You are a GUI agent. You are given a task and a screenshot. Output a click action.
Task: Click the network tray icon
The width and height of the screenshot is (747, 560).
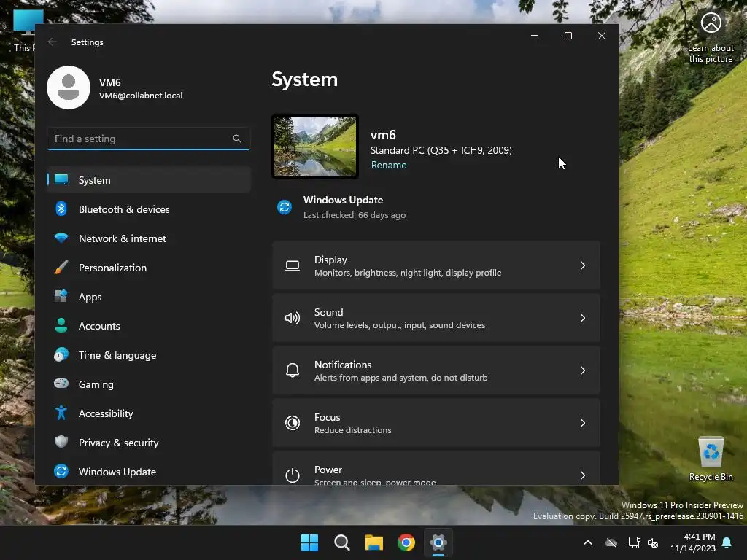[634, 542]
